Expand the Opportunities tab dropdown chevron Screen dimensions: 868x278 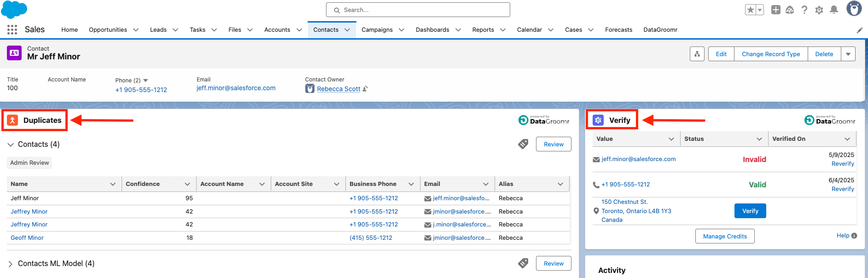point(136,30)
